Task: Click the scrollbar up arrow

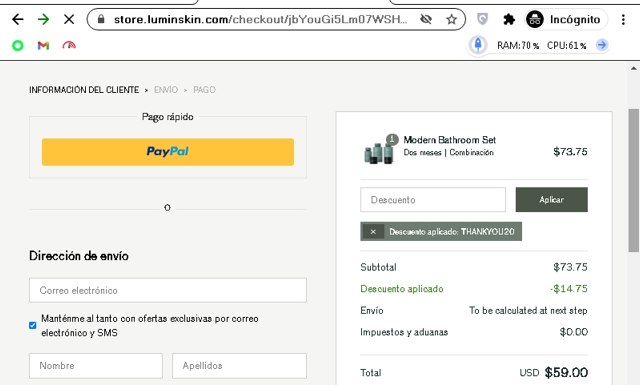Action: (x=633, y=68)
